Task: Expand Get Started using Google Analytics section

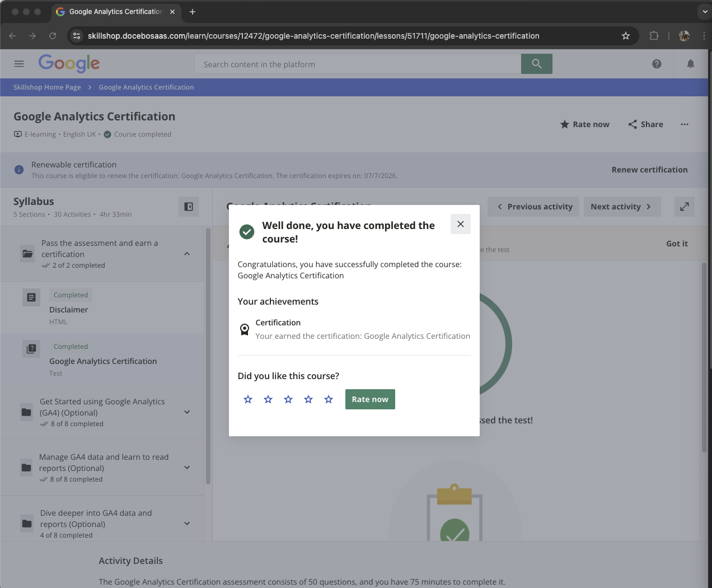Action: [187, 412]
